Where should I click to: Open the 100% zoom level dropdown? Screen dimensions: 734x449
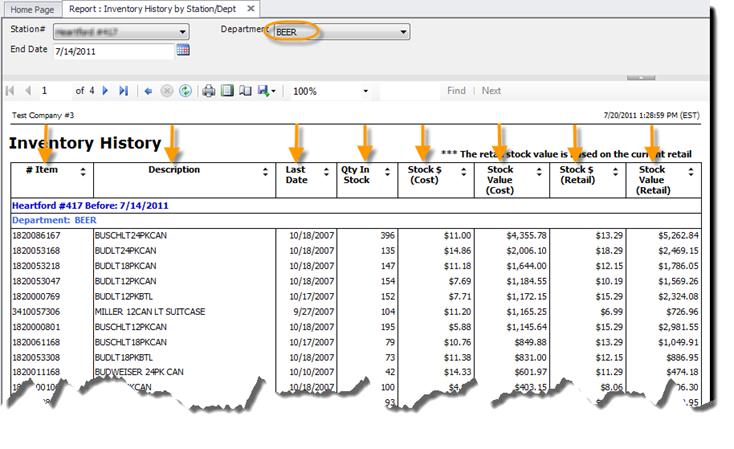pos(365,91)
